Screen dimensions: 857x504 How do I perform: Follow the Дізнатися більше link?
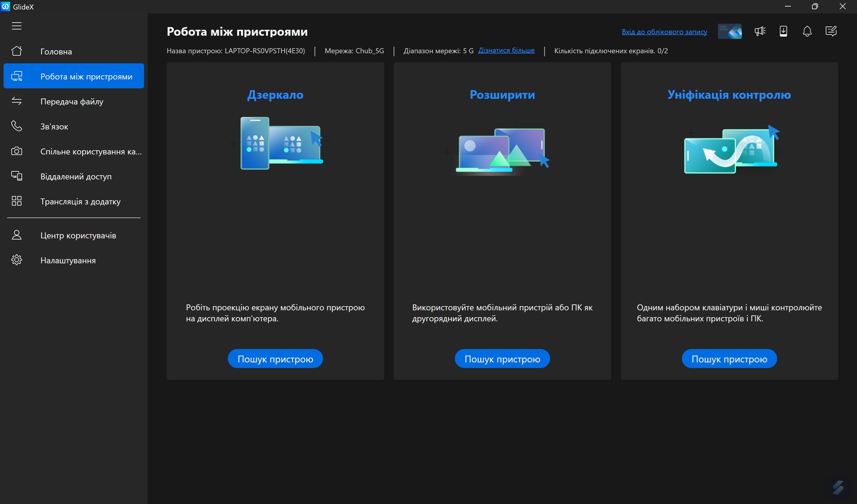coord(506,50)
